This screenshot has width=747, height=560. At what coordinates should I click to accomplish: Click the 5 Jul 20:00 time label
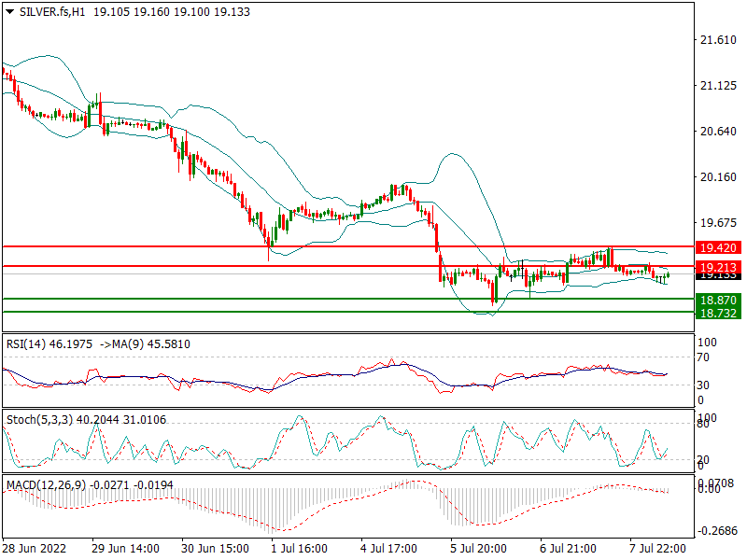coord(478,548)
